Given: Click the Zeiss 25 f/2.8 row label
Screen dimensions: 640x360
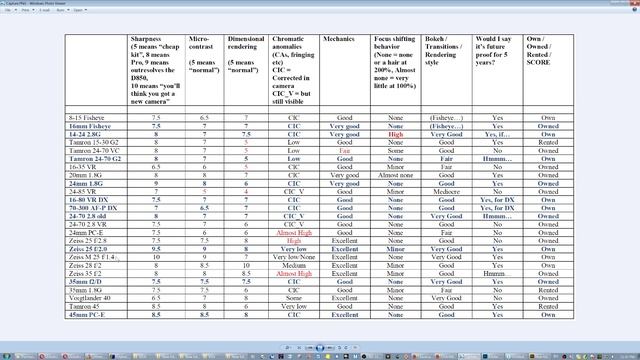Looking at the screenshot, I should click(88, 241).
